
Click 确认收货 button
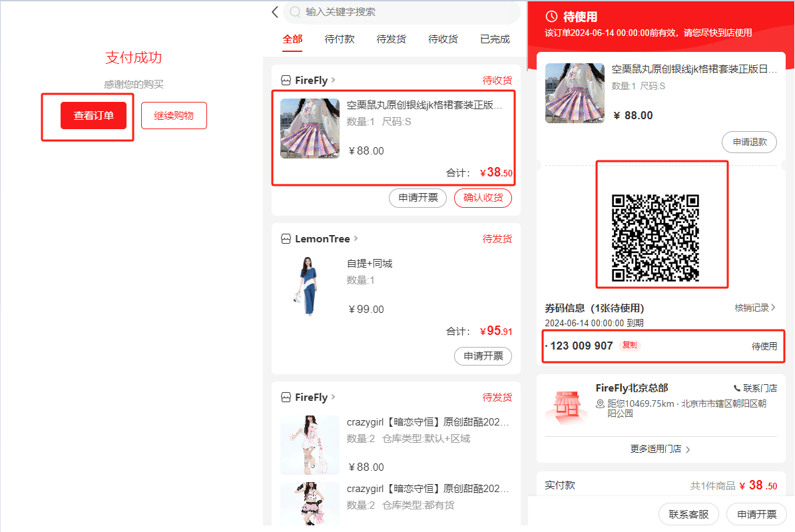[483, 198]
